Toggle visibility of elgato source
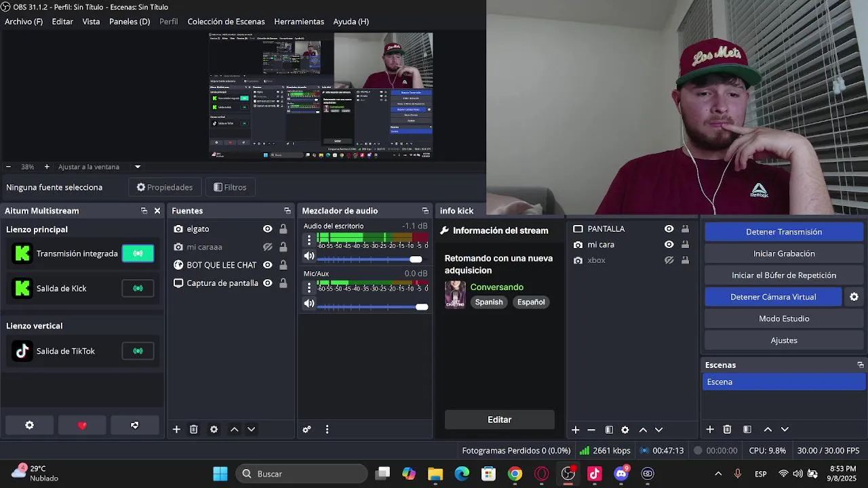This screenshot has width=868, height=488. pos(267,229)
